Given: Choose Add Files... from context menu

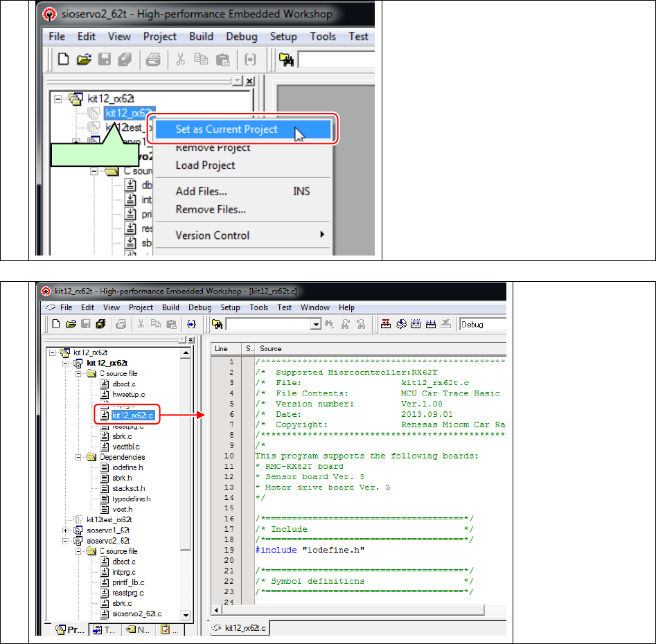Looking at the screenshot, I should pos(243,192).
